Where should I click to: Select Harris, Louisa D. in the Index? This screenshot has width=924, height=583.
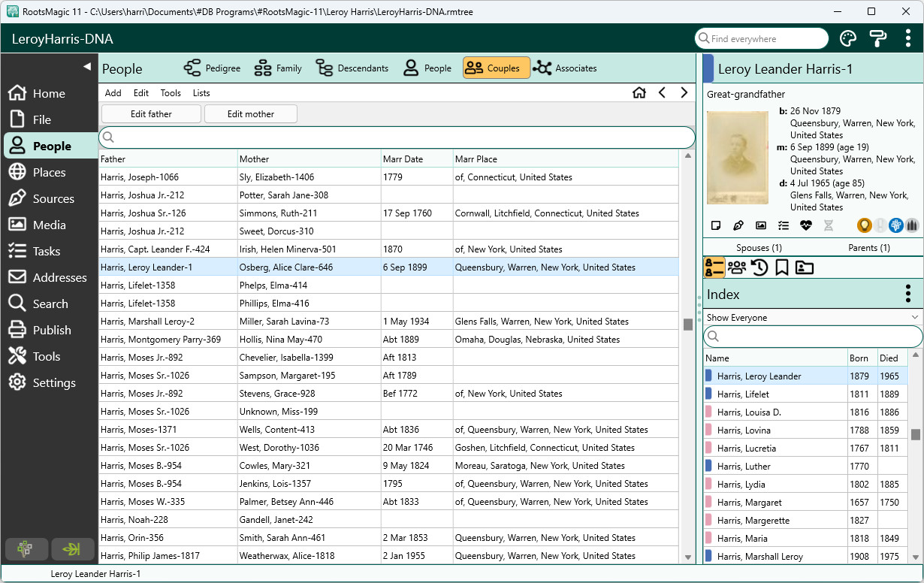806,412
